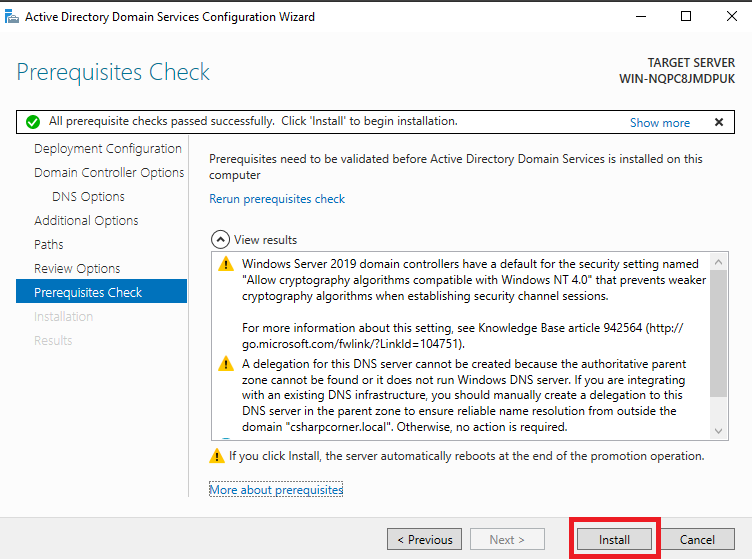Click the reboot warning icon below results

pos(217,456)
